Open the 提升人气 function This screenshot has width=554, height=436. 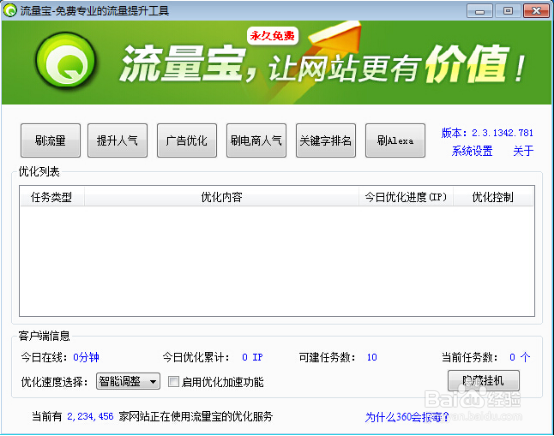tap(117, 140)
